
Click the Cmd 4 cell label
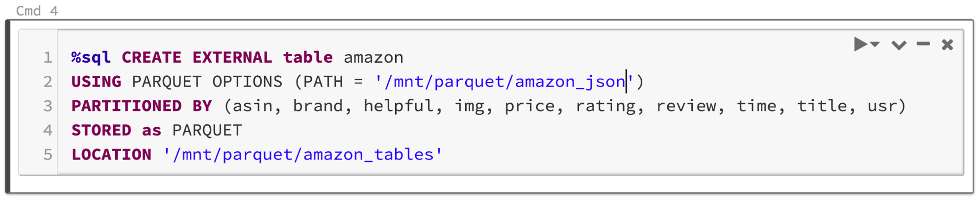pos(37,11)
